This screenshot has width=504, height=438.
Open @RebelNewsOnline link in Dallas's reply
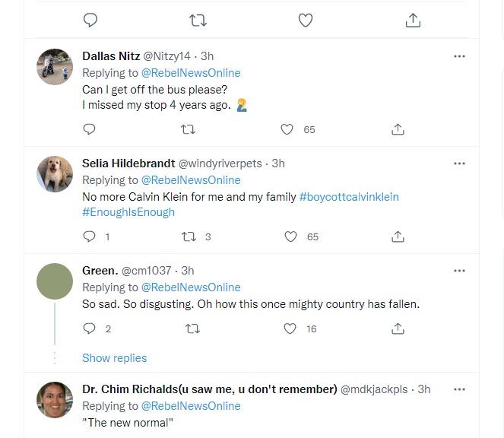(191, 73)
